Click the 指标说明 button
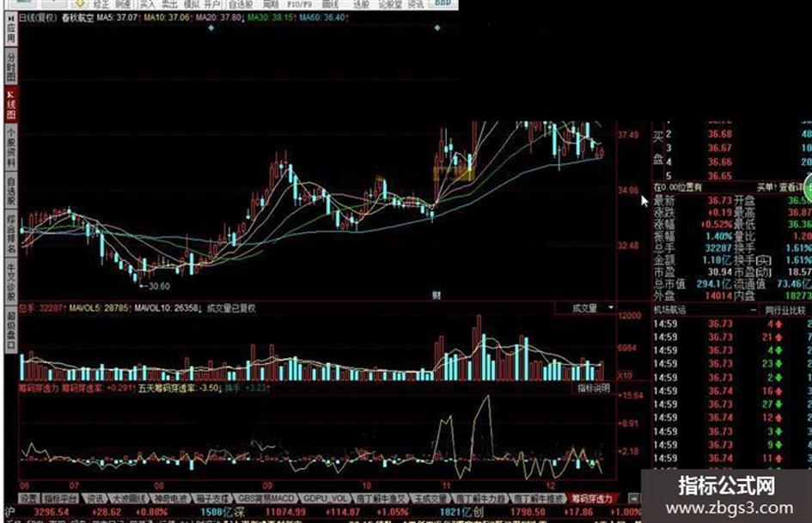 point(594,388)
